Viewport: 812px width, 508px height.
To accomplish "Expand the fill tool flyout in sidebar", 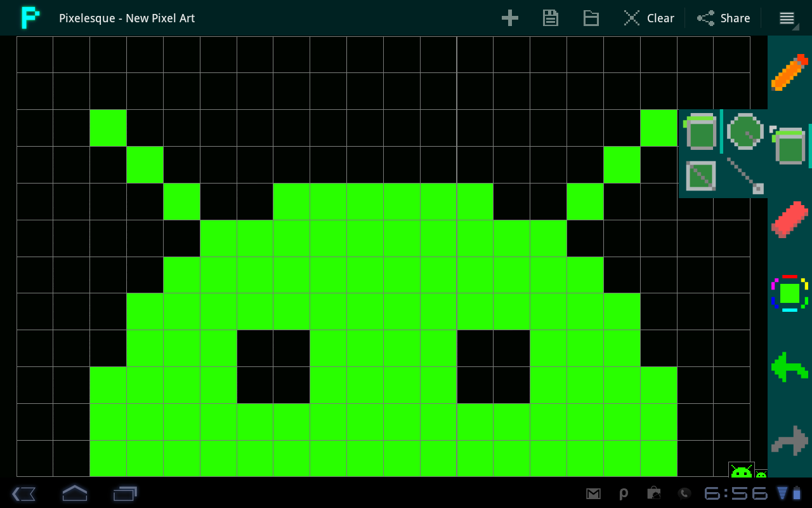I will coord(790,145).
